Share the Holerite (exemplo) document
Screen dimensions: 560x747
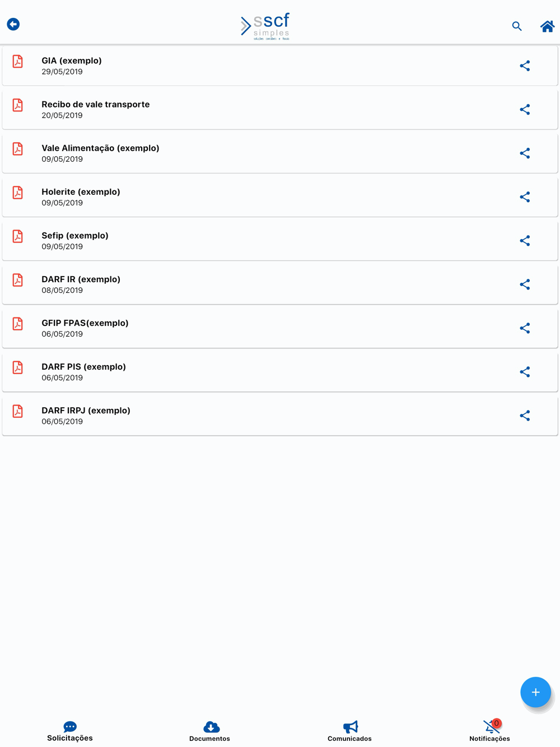525,197
